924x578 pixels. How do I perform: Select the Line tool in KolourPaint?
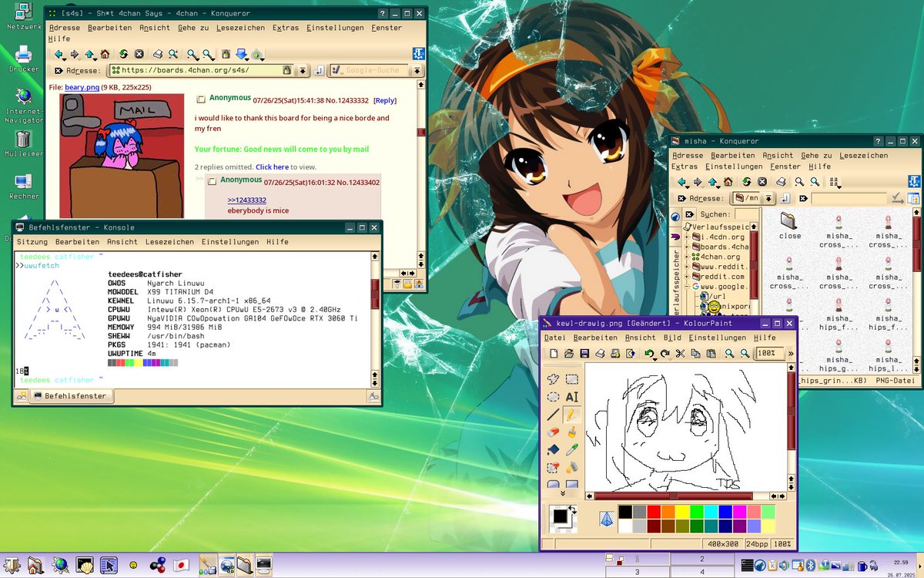tap(553, 415)
